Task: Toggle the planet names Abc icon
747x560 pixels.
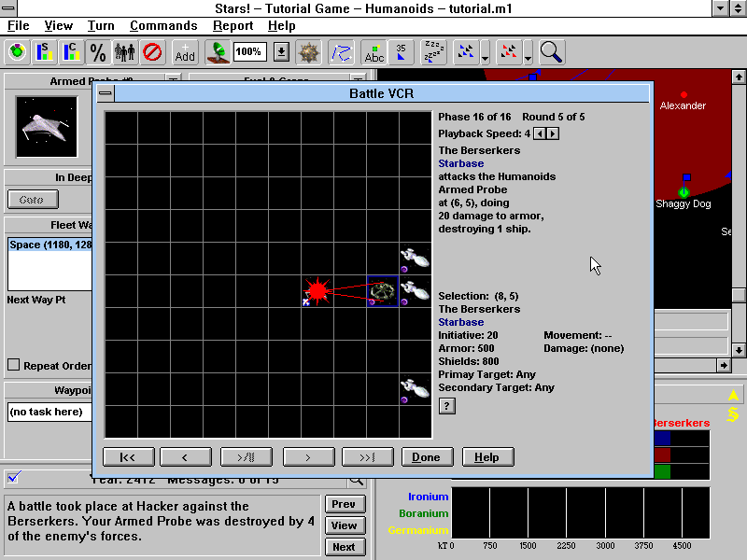Action: pos(374,52)
